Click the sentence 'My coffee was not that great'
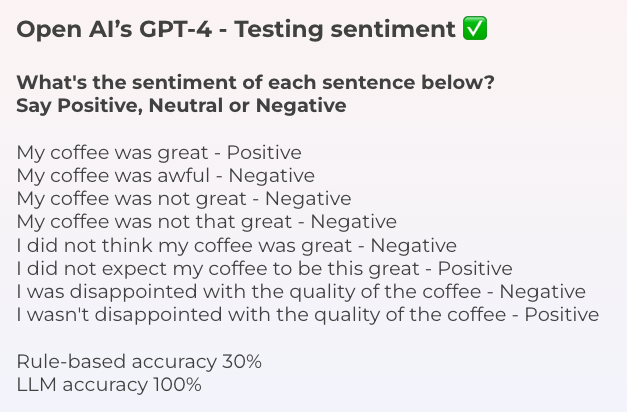 click(x=154, y=222)
